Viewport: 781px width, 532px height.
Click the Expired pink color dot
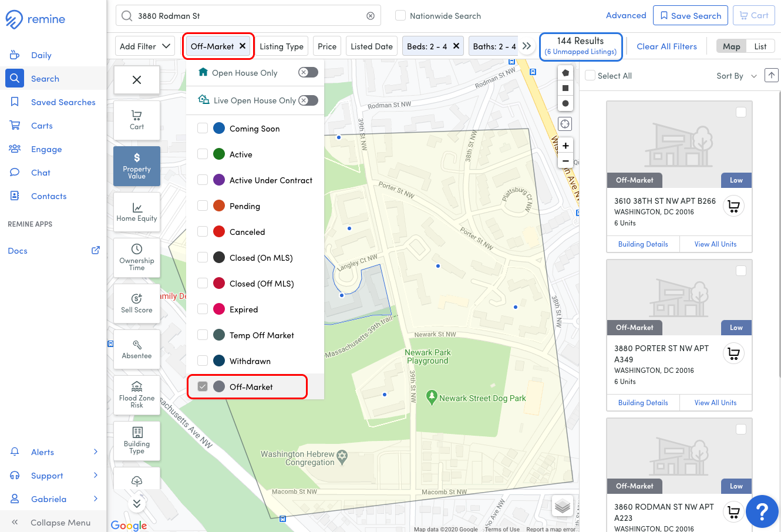[x=219, y=309]
